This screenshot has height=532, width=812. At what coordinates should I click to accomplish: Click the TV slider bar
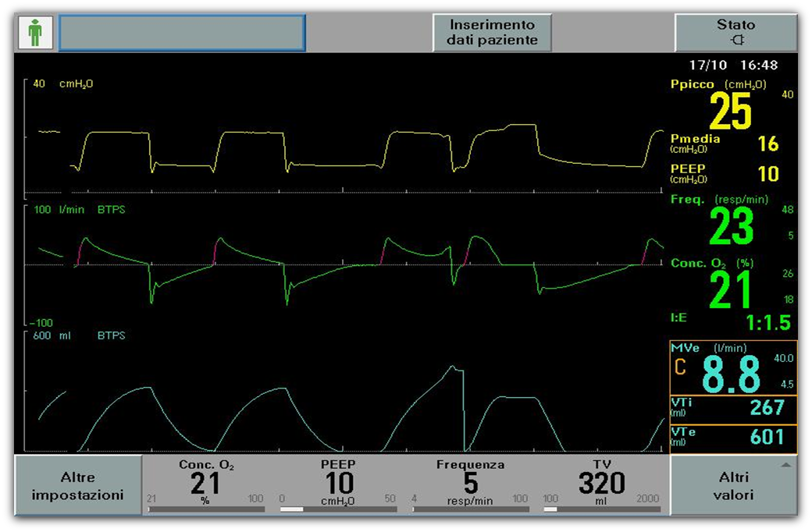602,509
